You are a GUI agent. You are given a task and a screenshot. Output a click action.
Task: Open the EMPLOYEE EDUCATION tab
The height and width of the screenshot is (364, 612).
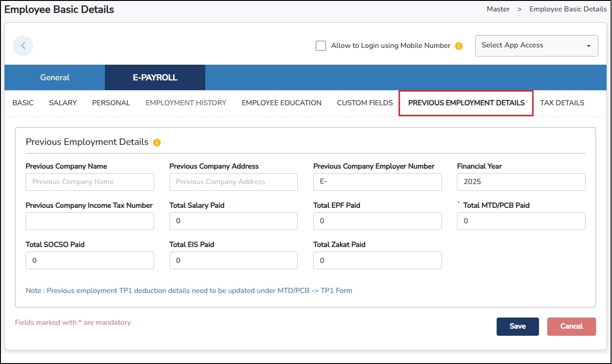pos(281,103)
